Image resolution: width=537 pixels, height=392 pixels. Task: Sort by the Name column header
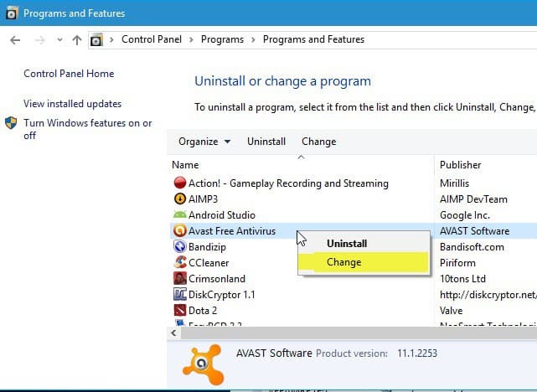click(x=185, y=165)
